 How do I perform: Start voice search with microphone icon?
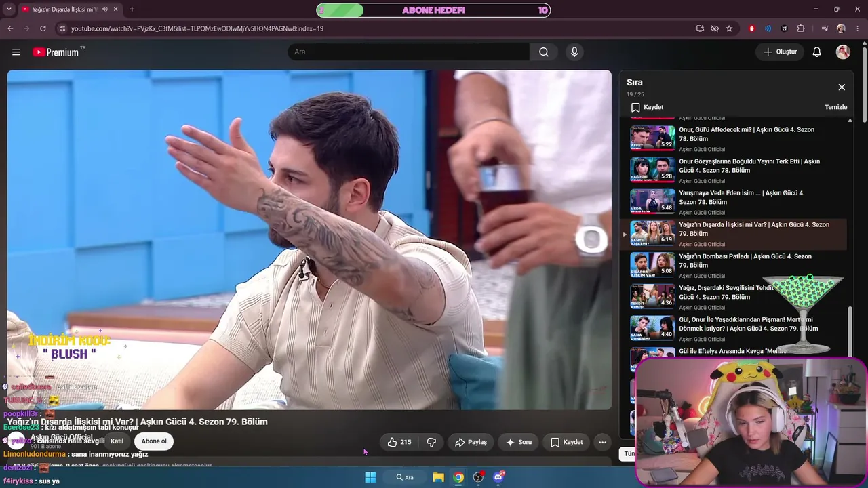574,52
